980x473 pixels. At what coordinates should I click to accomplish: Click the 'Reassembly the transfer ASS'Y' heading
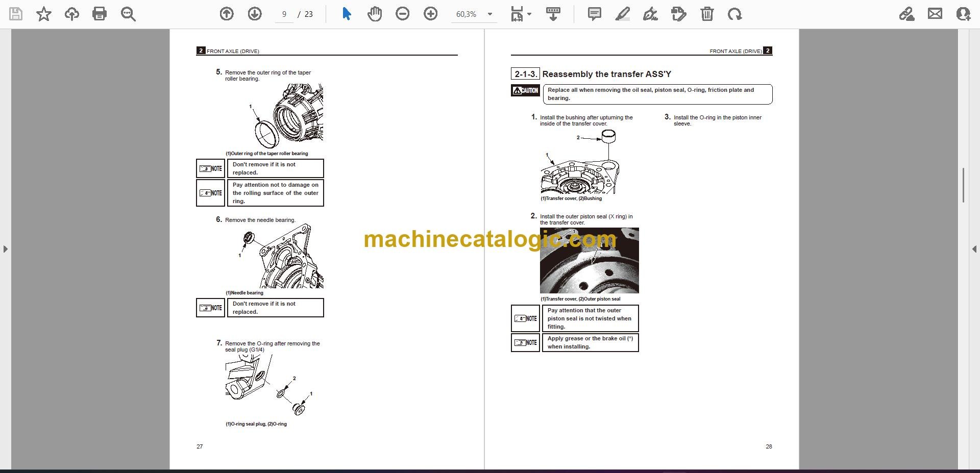pos(606,74)
